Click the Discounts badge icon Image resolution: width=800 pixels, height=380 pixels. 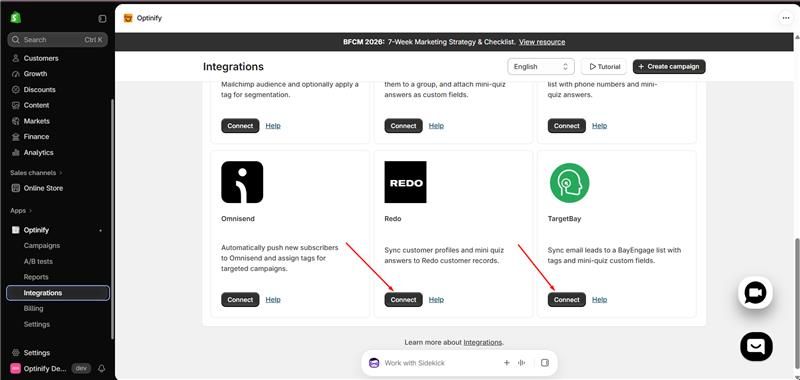[x=16, y=90]
